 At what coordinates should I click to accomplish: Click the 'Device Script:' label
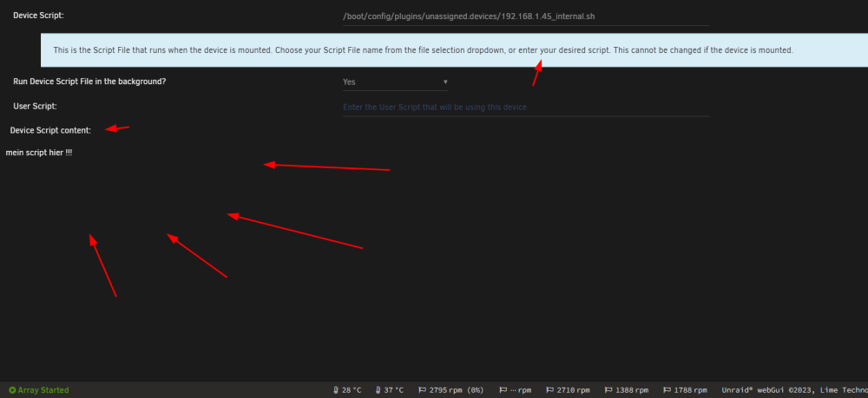click(x=39, y=16)
